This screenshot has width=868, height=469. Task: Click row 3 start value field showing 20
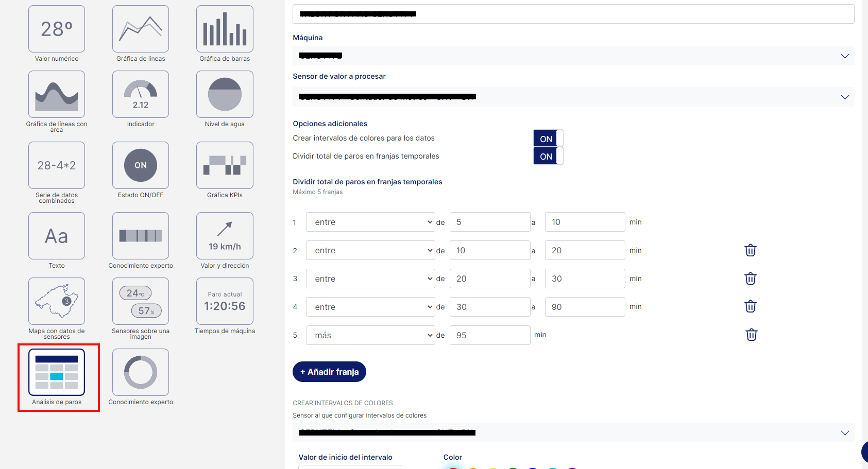click(489, 279)
